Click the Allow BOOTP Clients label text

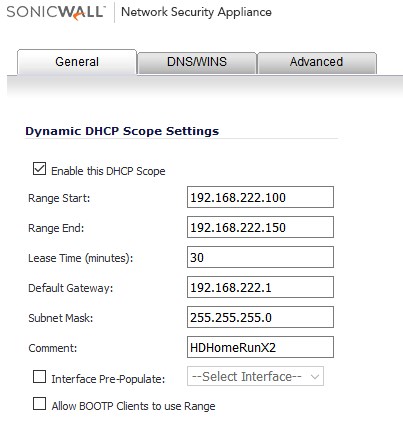(x=133, y=406)
